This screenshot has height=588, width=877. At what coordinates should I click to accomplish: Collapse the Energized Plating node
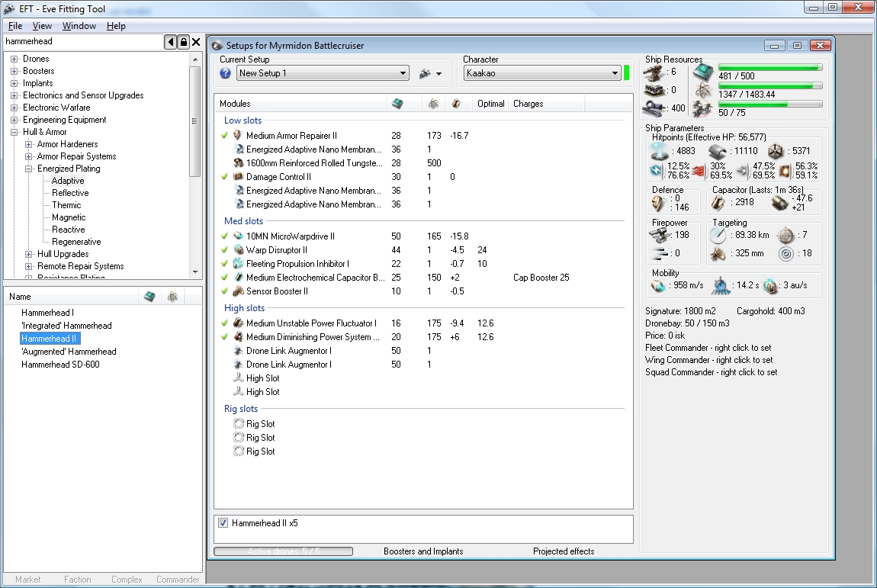coord(28,169)
